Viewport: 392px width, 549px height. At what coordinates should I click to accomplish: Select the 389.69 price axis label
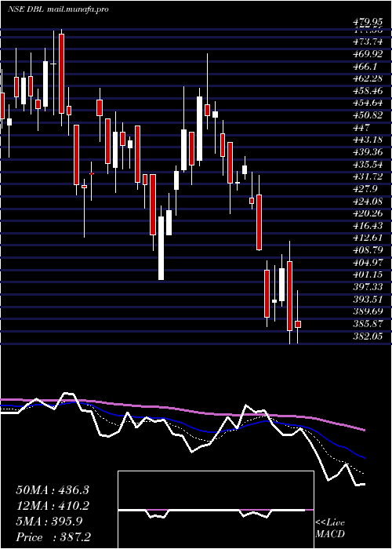(368, 311)
